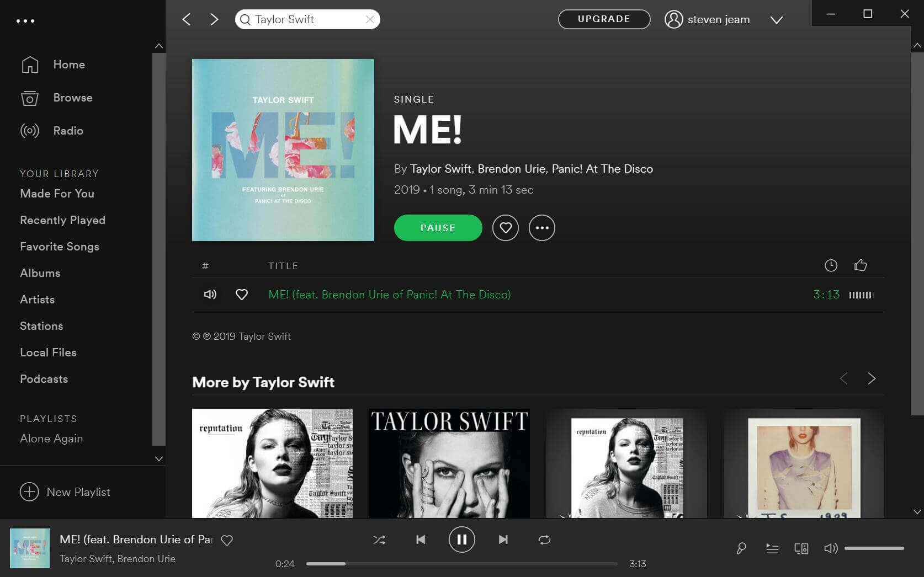
Task: Open the 1989 polaroid album cover
Action: (804, 463)
